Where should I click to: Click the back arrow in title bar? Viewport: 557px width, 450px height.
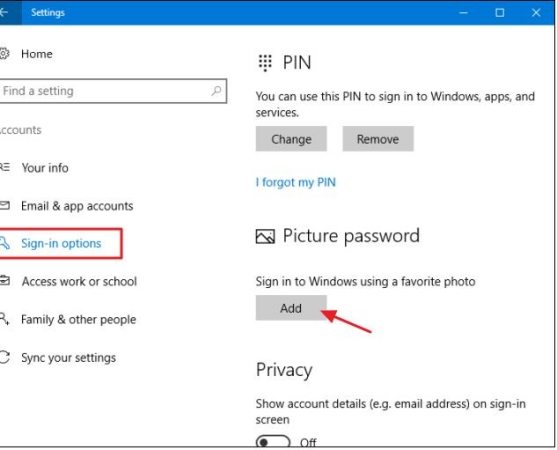point(4,12)
